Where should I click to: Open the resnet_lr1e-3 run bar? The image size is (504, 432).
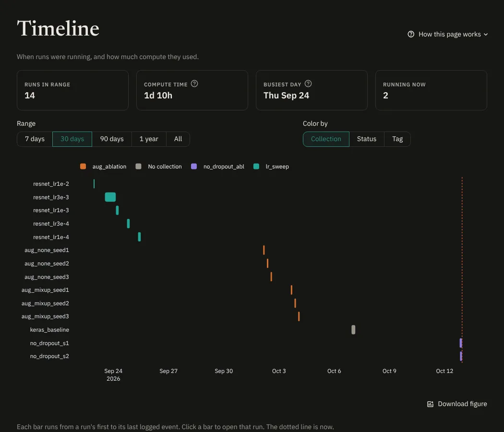pos(117,210)
